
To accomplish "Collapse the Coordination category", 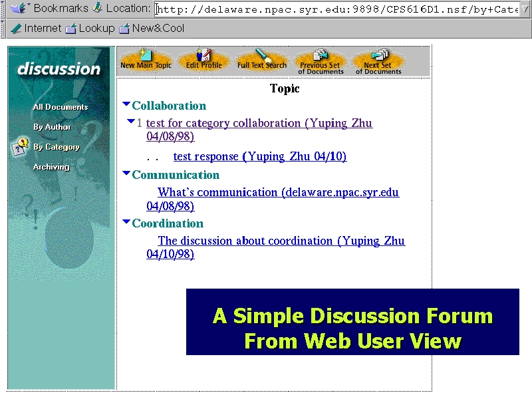I will click(x=126, y=221).
